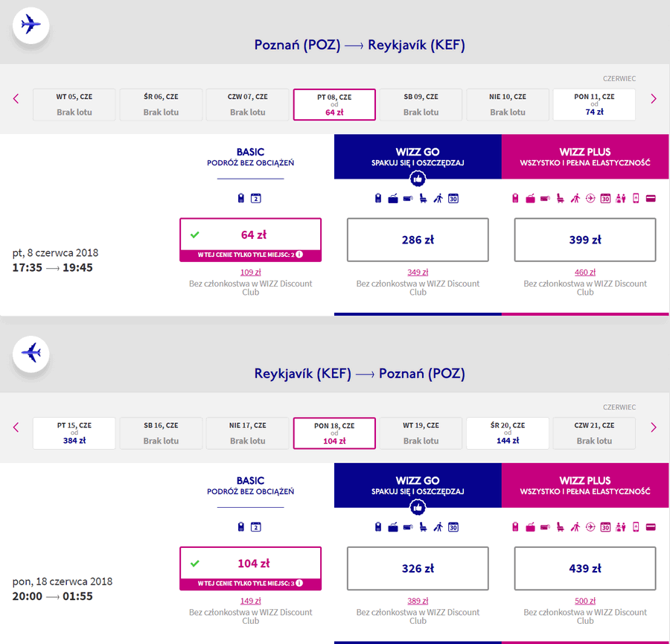
Task: Click the return flight airplane icon
Action: coord(31,354)
